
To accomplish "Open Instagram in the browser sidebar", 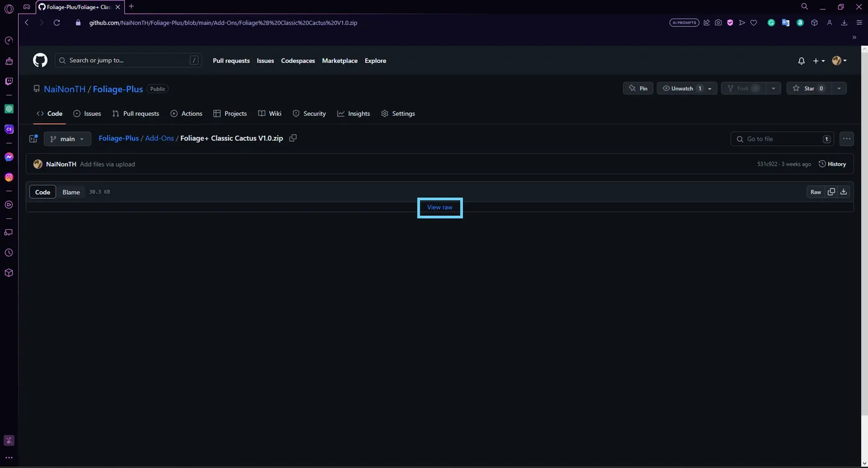I will [9, 177].
